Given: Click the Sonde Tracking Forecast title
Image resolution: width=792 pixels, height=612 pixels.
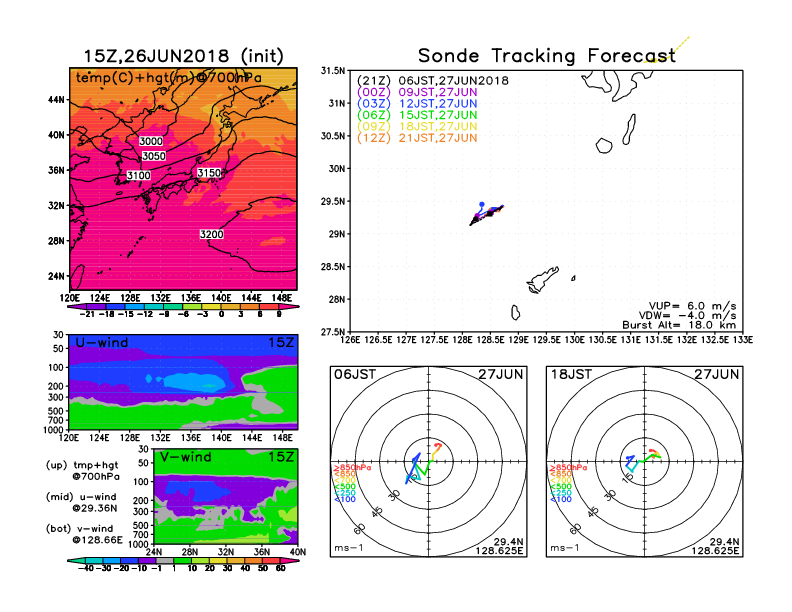Looking at the screenshot, I should coord(546,56).
